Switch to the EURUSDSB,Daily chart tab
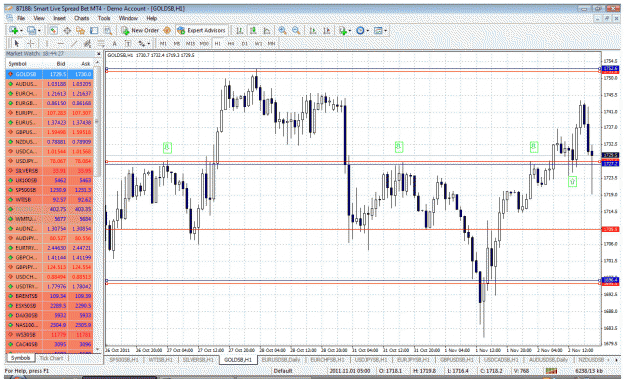The width and height of the screenshot is (625, 379). [281, 359]
